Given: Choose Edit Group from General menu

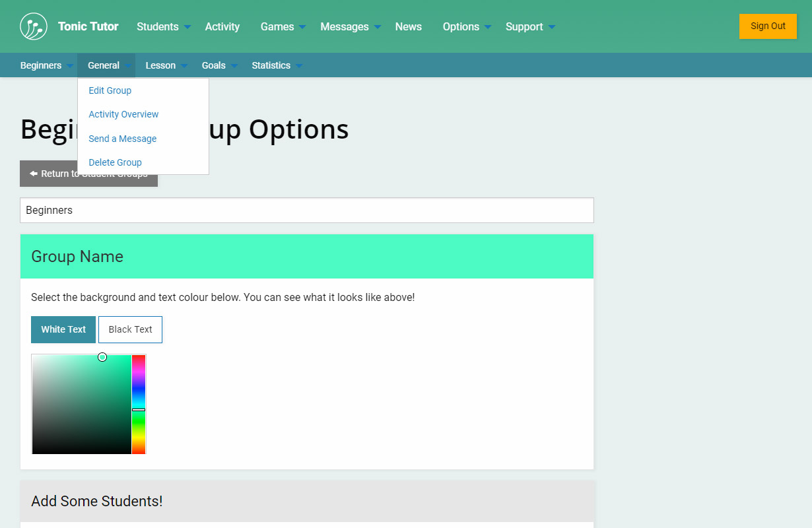Looking at the screenshot, I should (110, 90).
